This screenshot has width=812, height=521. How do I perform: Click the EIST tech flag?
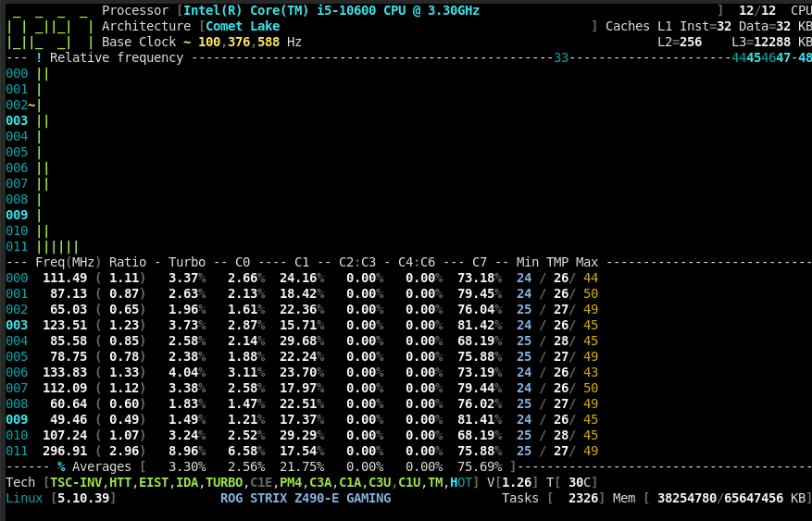pos(154,482)
